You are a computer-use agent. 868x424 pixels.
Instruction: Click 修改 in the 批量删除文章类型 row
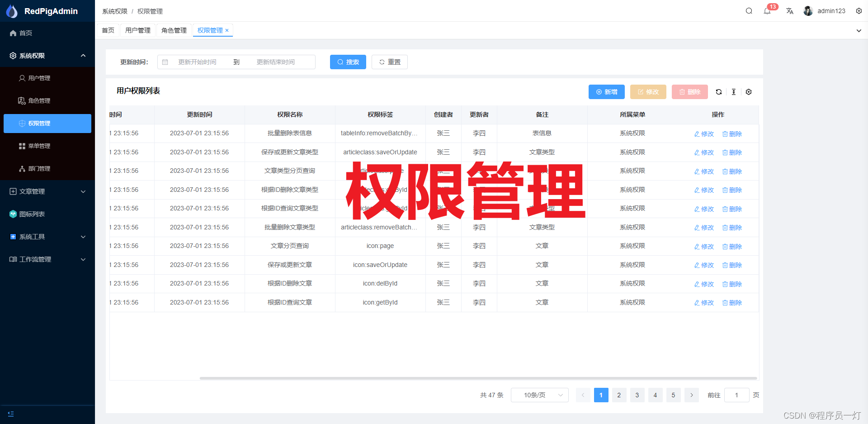tap(704, 228)
